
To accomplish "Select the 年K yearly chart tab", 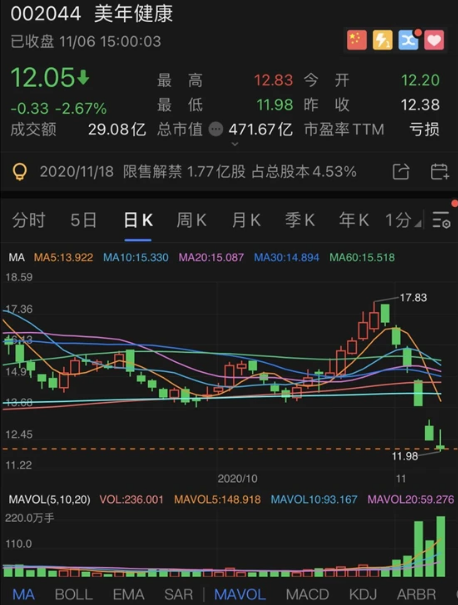I will (354, 220).
